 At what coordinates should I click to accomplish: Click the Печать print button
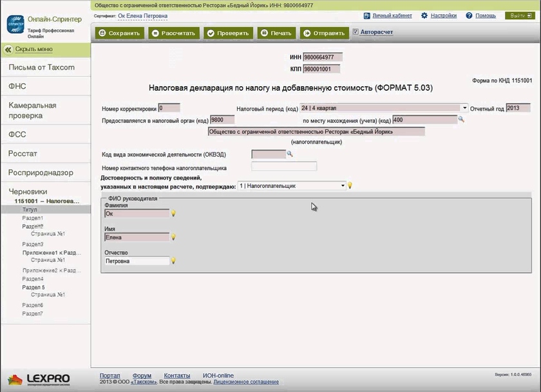(276, 33)
